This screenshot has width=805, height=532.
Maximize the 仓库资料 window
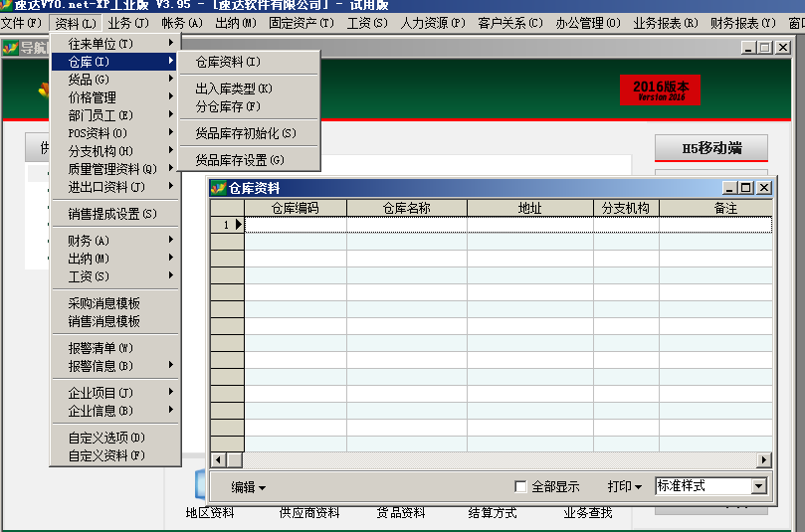point(746,188)
